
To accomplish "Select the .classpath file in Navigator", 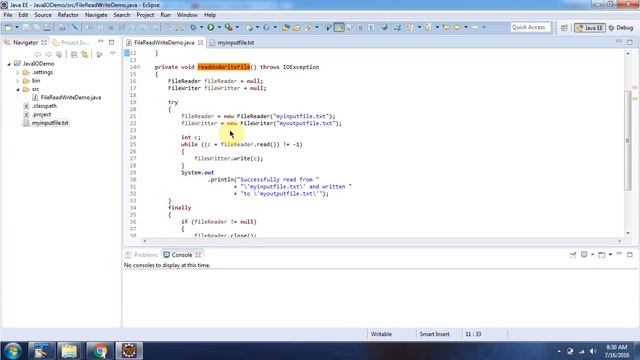I will [x=44, y=106].
